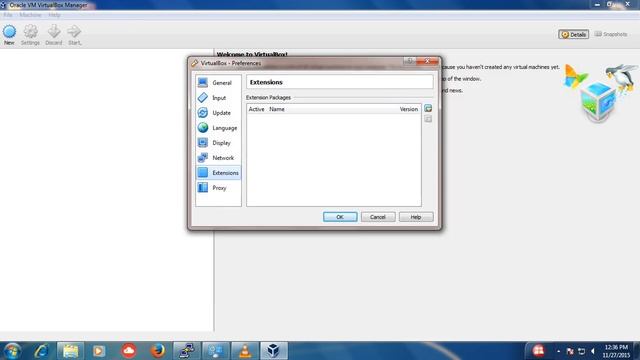This screenshot has height=360, width=640.
Task: Open Windows Explorer from taskbar
Action: (x=71, y=351)
